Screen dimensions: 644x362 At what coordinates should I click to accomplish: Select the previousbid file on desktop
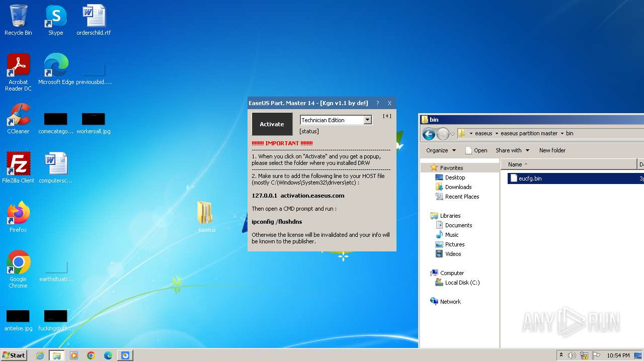(94, 73)
